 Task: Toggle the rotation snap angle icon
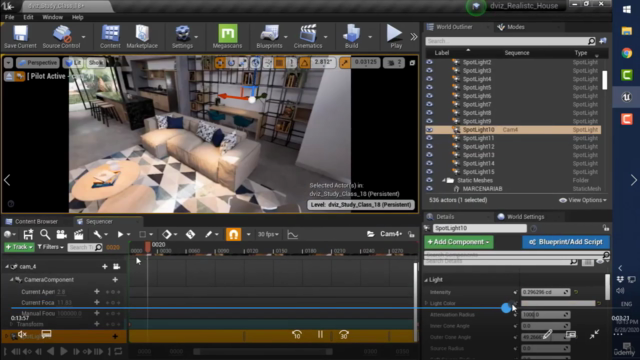coord(304,62)
